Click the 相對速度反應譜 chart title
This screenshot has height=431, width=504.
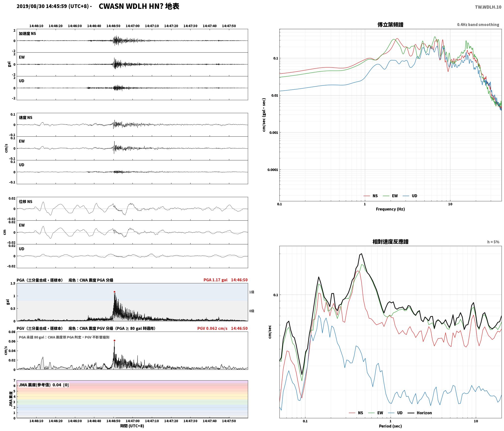click(x=390, y=241)
